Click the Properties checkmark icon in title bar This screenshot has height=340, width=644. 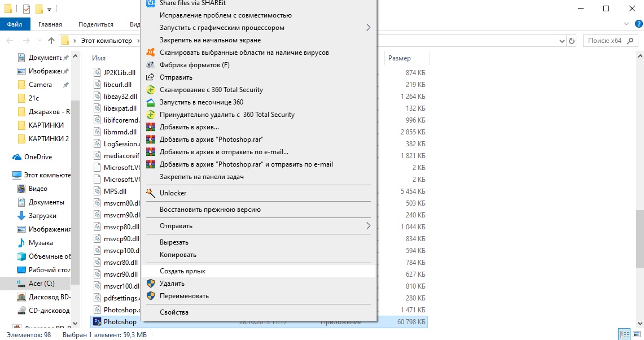(x=27, y=9)
